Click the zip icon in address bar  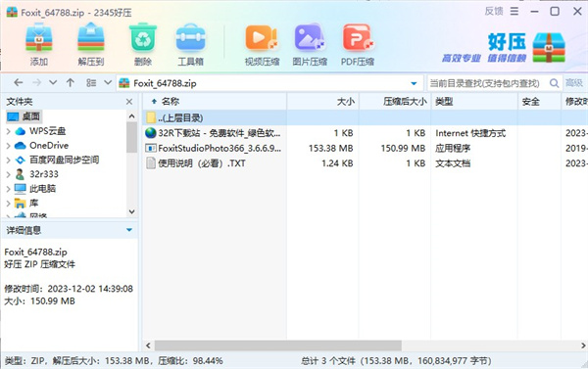click(x=124, y=83)
